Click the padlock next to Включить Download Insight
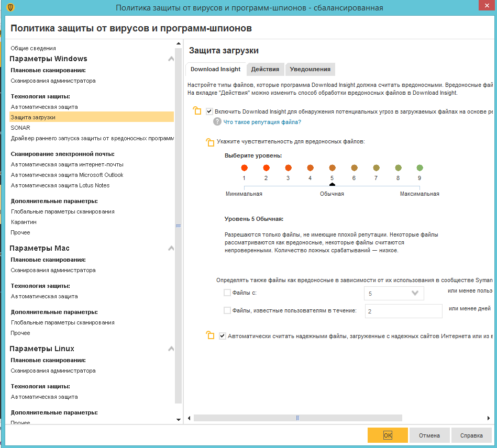 tap(197, 110)
